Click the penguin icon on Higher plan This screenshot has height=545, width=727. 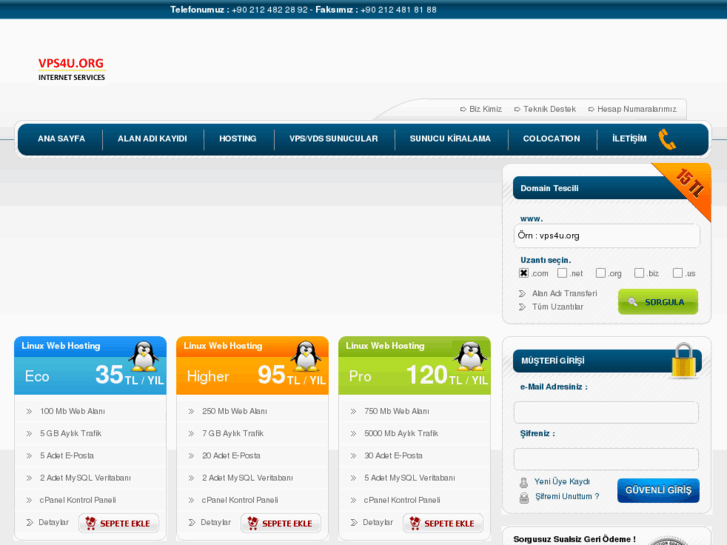(306, 356)
